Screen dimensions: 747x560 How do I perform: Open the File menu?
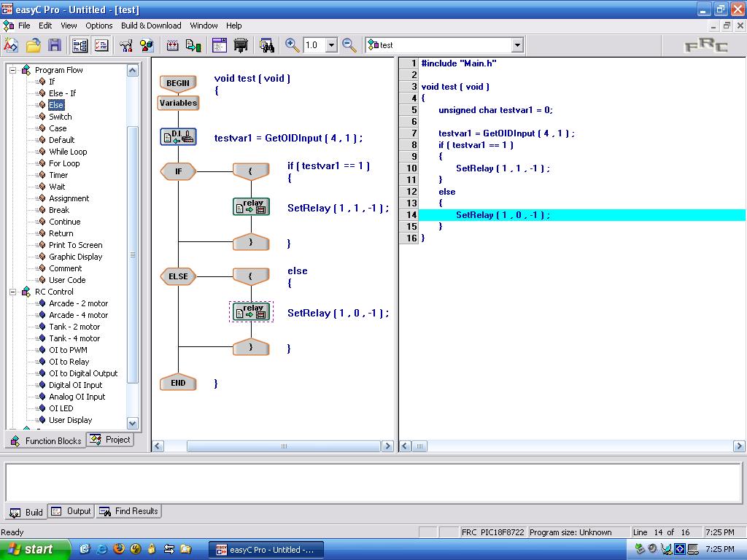pyautogui.click(x=24, y=26)
